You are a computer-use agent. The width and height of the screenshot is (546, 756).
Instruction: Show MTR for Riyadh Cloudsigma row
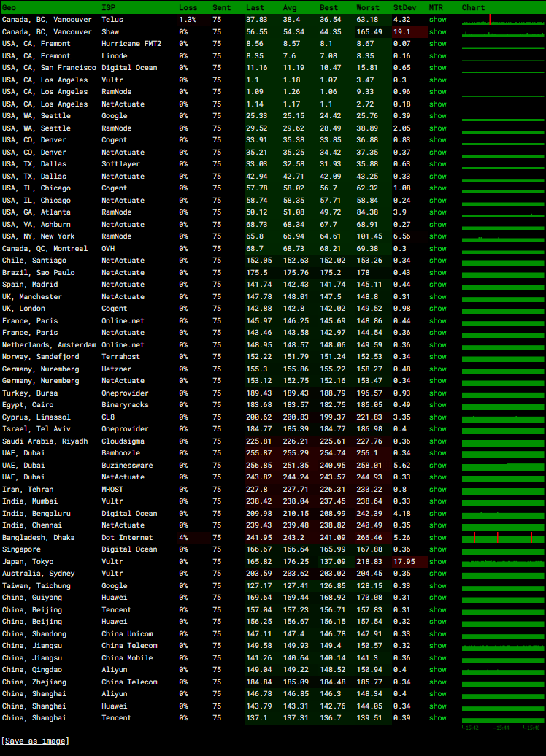pyautogui.click(x=437, y=441)
